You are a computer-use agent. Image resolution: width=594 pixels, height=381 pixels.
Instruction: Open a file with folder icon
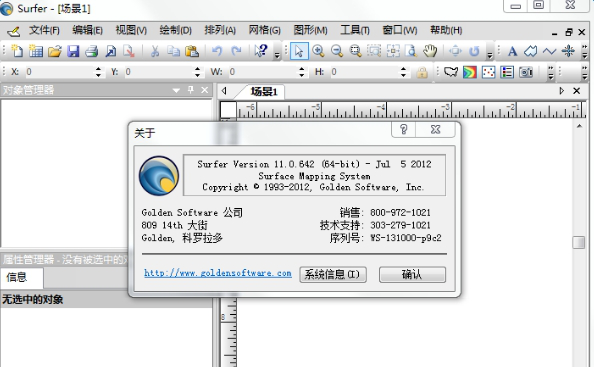55,51
